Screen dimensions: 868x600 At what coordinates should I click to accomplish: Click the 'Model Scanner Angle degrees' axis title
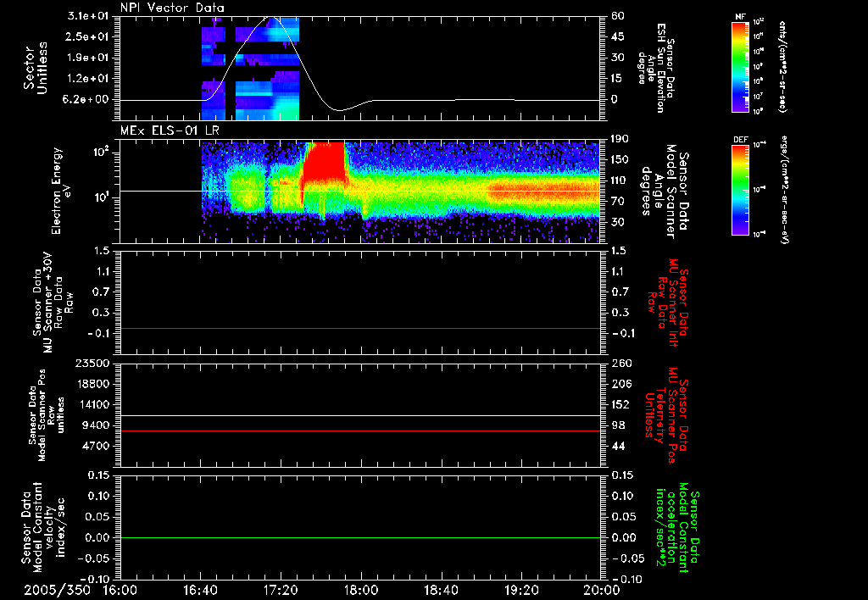pos(665,191)
